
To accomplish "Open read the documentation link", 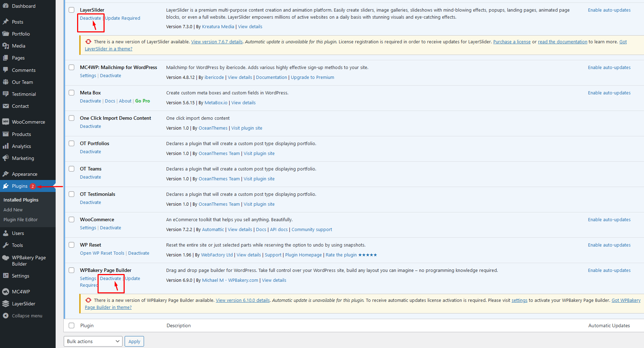I will tap(563, 42).
